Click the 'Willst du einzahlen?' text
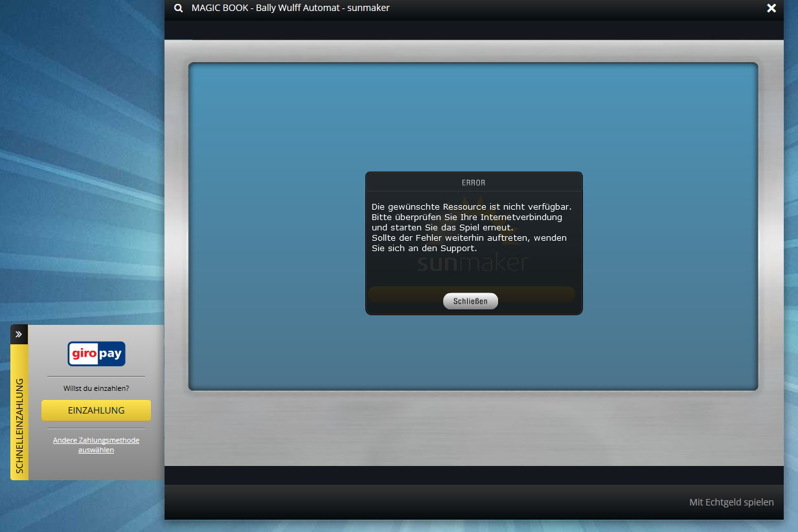 [96, 388]
